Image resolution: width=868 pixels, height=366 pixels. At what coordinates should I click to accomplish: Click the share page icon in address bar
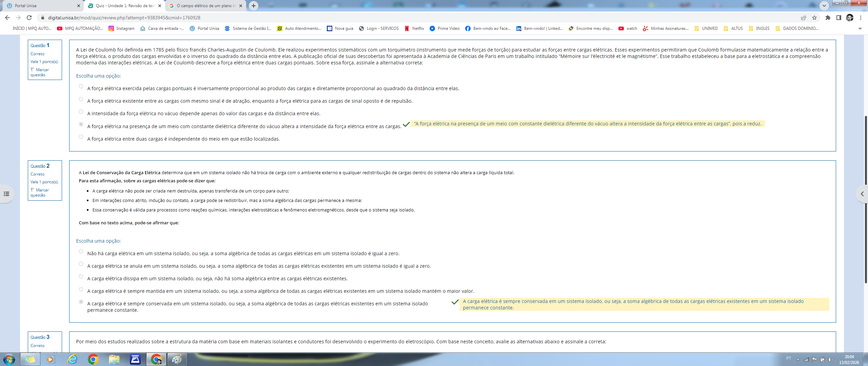click(804, 18)
